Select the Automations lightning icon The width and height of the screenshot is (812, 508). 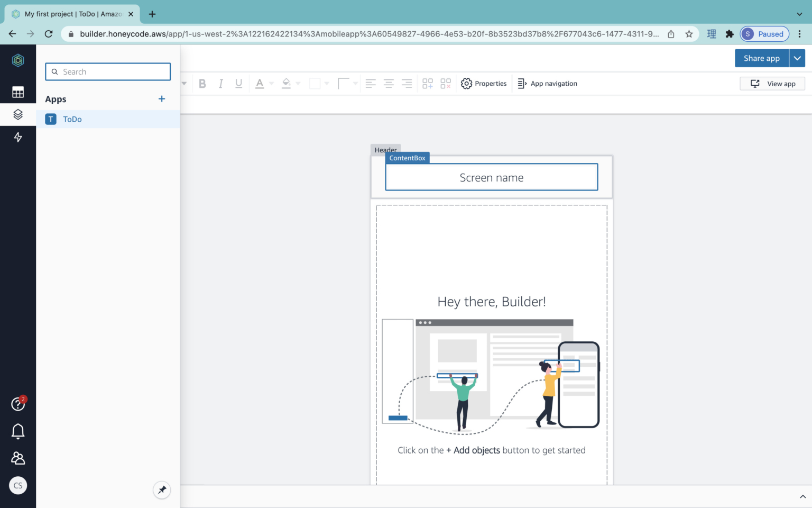pyautogui.click(x=18, y=137)
